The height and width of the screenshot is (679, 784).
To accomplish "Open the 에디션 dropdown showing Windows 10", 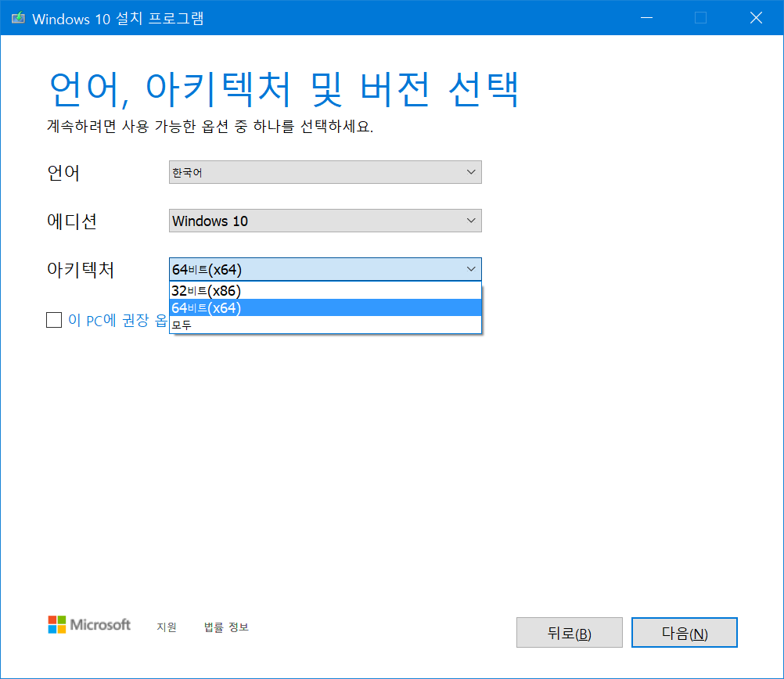I will coord(325,221).
